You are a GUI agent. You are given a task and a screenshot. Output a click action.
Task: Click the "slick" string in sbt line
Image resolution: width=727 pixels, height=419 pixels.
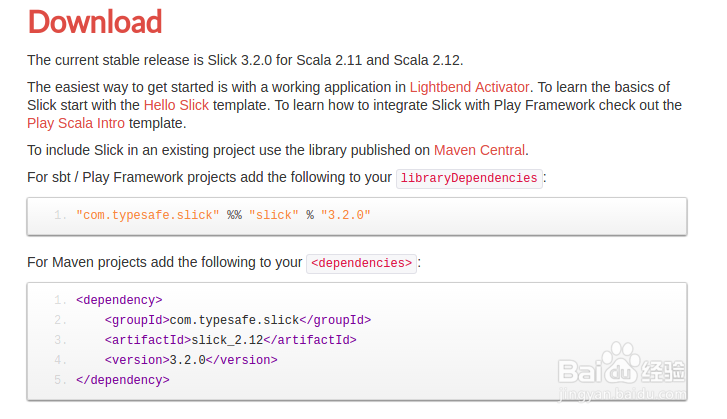pos(275,215)
